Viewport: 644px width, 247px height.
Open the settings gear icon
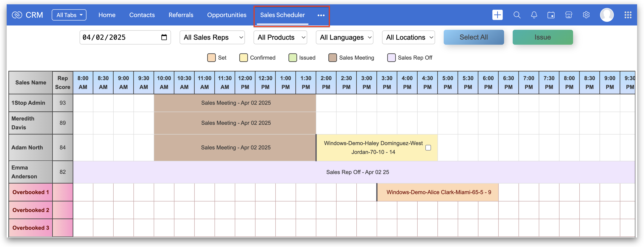pyautogui.click(x=586, y=15)
